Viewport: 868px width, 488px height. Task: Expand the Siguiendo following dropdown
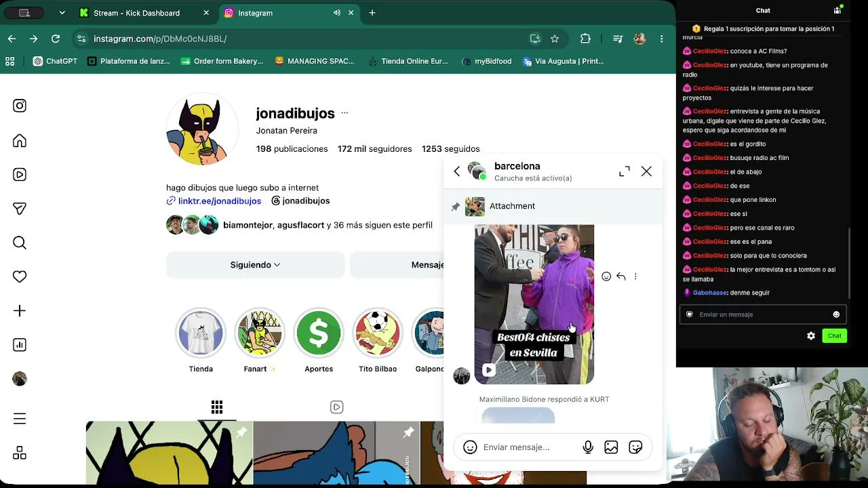click(255, 265)
